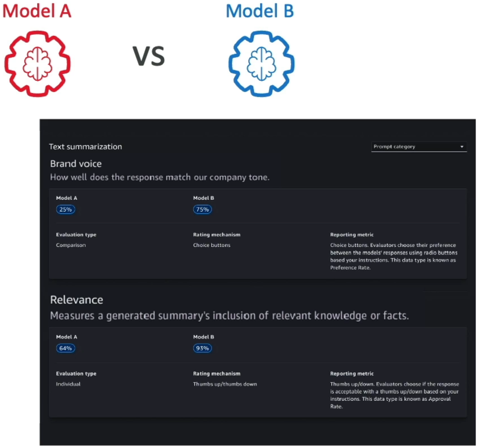
Task: Click the 64% Model A relevance badge
Action: (65, 348)
